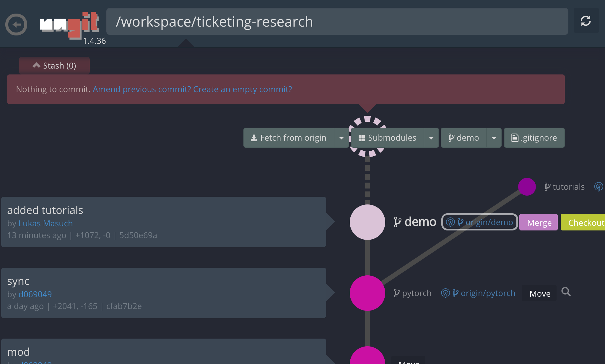Screen dimensions: 605x364
Task: Select the light pink demo commit node
Action: (x=367, y=222)
